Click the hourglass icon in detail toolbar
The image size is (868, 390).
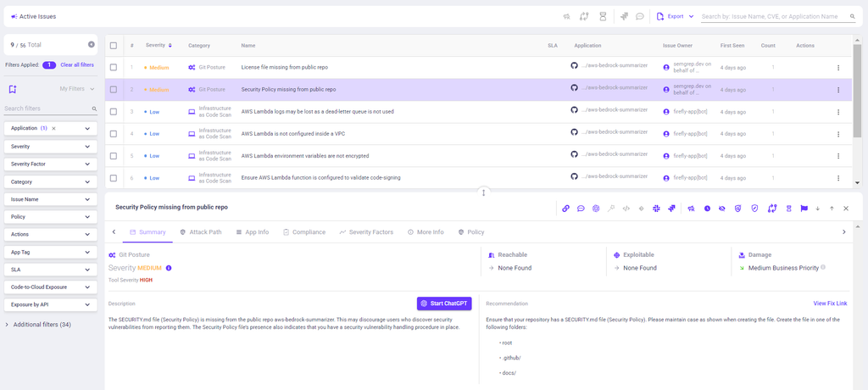pyautogui.click(x=789, y=209)
